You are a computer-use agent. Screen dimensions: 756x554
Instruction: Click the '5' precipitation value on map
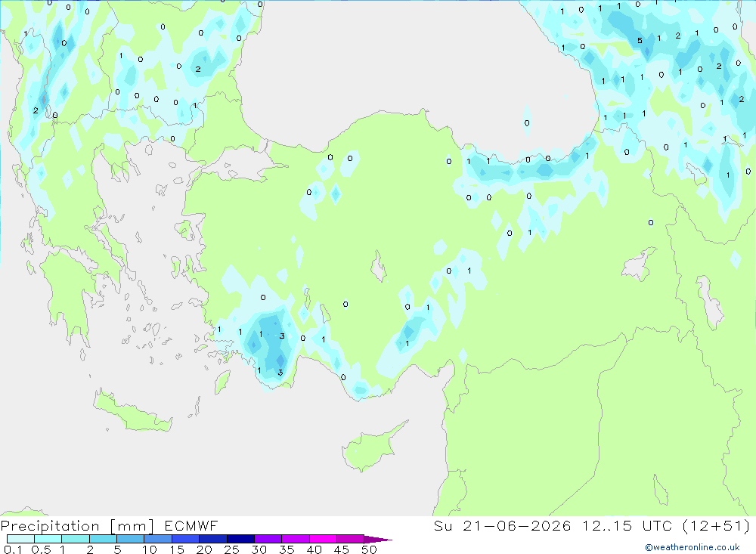(x=640, y=41)
